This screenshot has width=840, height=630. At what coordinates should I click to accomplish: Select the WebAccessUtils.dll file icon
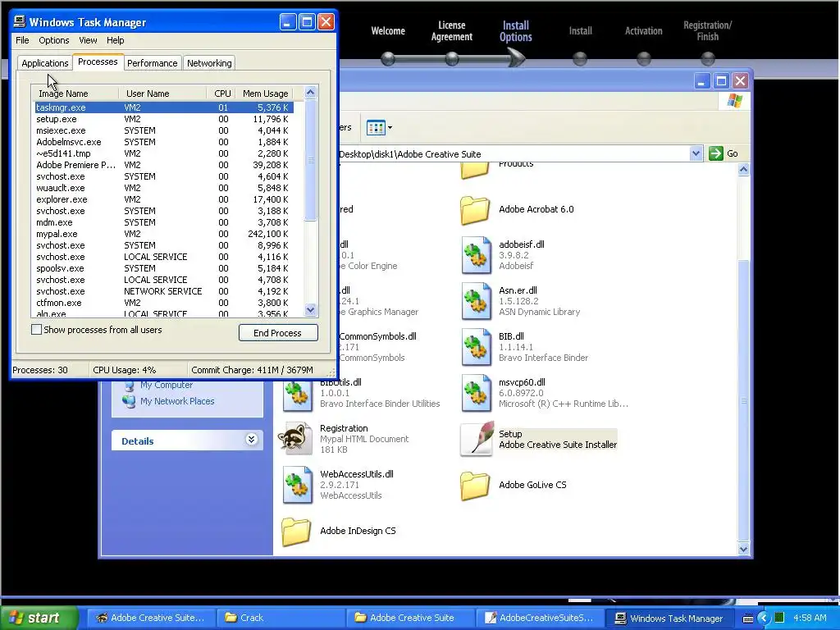tap(297, 485)
